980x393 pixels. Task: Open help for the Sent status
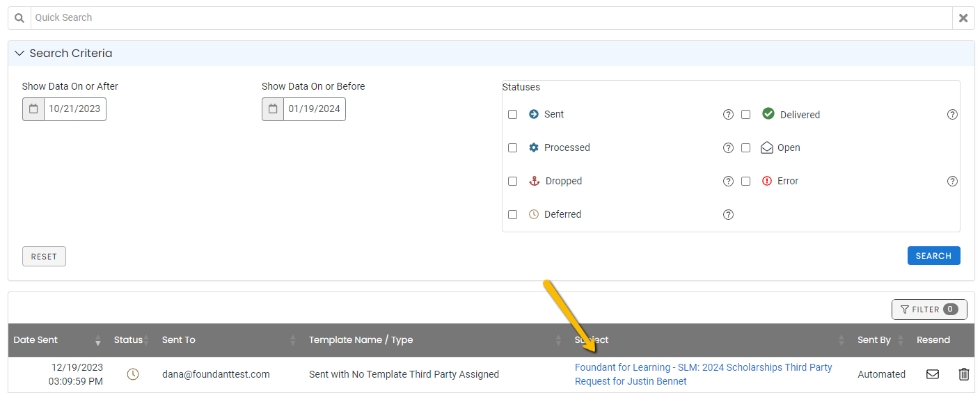(x=728, y=115)
